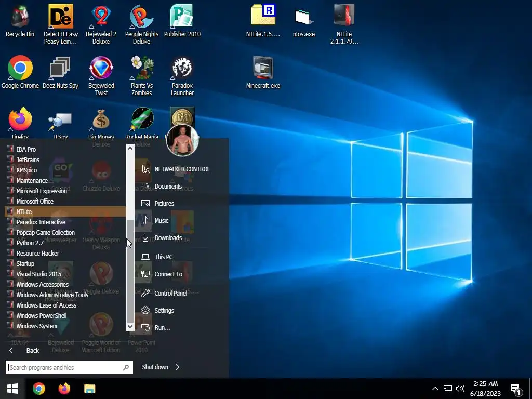Click the programs list scroll down arrow

130,326
